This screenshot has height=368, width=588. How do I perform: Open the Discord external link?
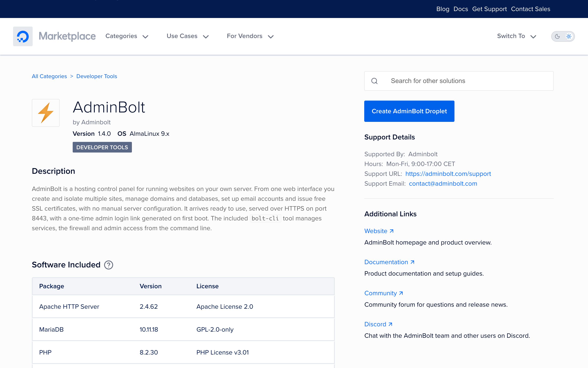click(378, 324)
